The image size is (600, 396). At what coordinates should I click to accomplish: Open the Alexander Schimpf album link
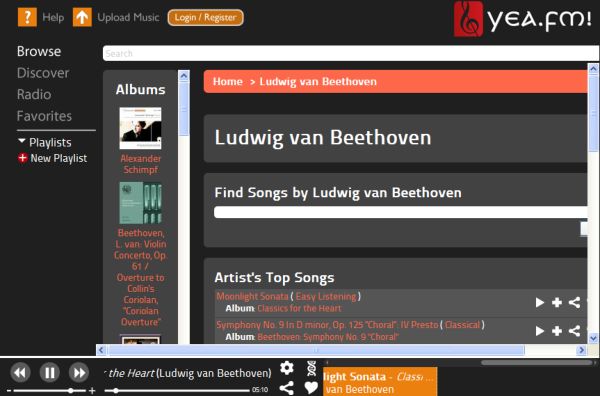pyautogui.click(x=140, y=164)
